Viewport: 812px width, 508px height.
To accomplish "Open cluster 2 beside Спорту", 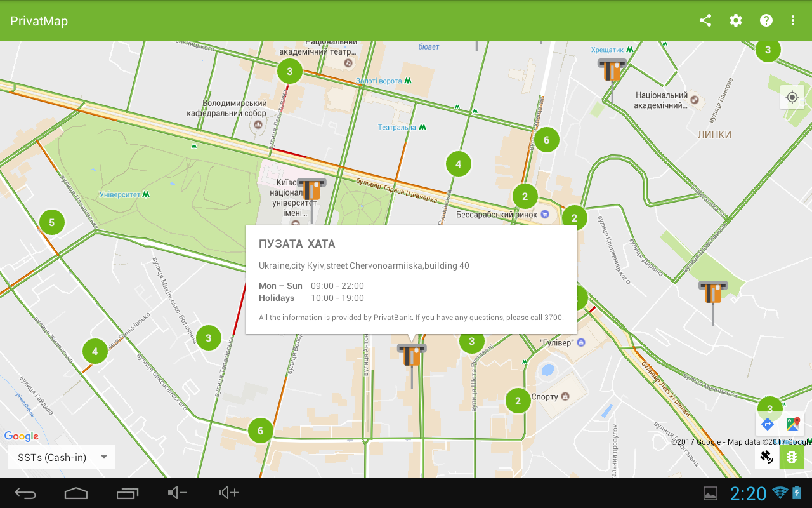I will 518,401.
